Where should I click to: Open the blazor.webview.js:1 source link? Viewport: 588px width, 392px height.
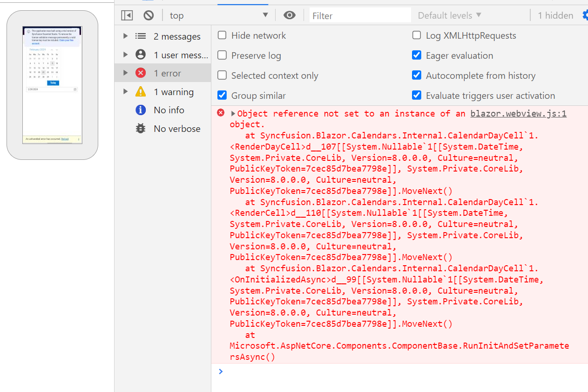tap(518, 114)
